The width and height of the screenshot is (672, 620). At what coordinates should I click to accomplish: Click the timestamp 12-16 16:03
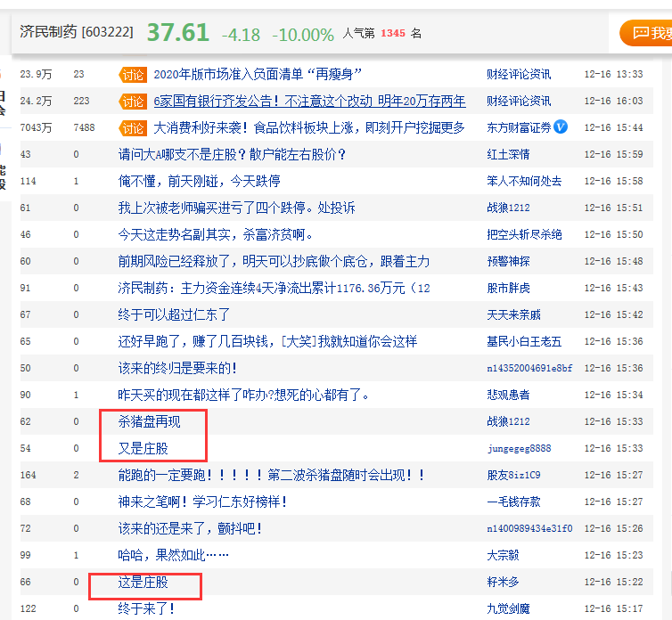[613, 102]
